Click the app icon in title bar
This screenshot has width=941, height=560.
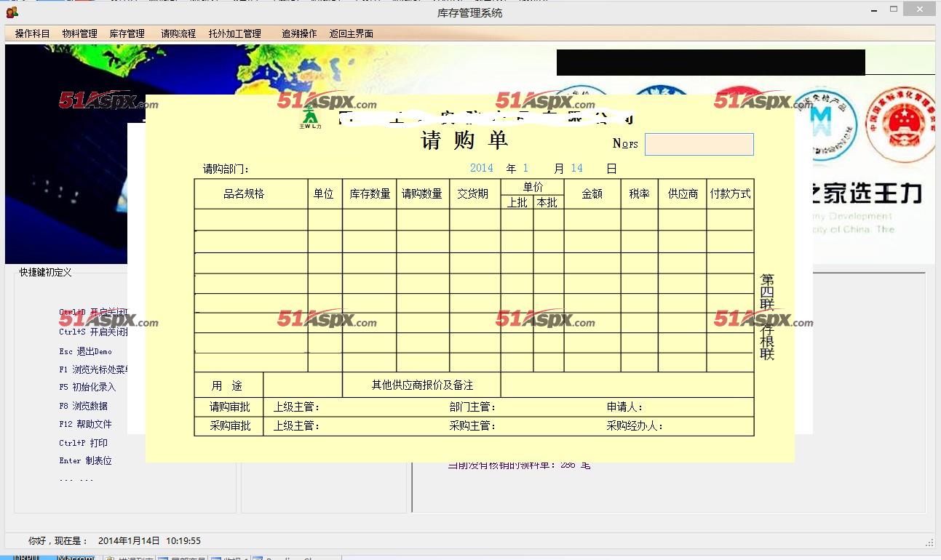[x=12, y=12]
